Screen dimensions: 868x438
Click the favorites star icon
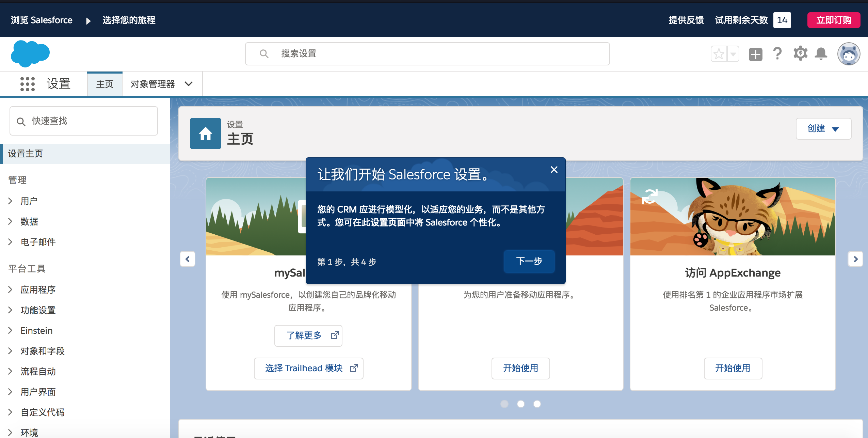(x=719, y=54)
